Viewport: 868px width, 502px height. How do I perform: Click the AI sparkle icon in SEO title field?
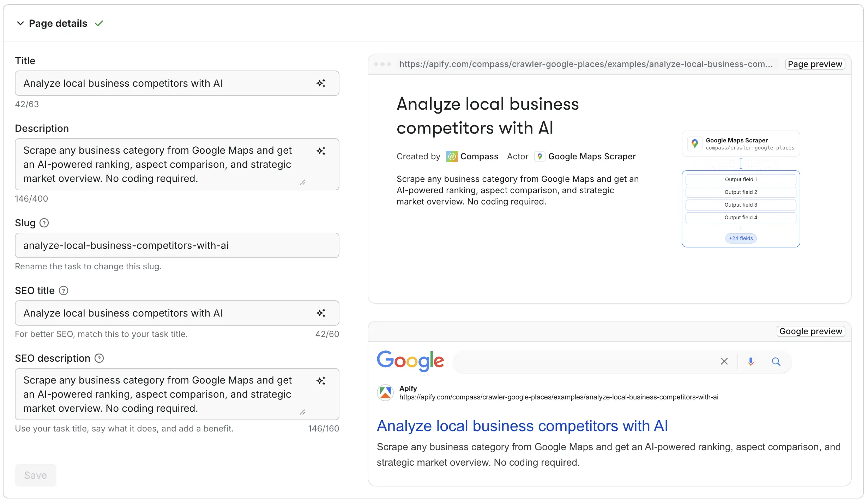321,313
